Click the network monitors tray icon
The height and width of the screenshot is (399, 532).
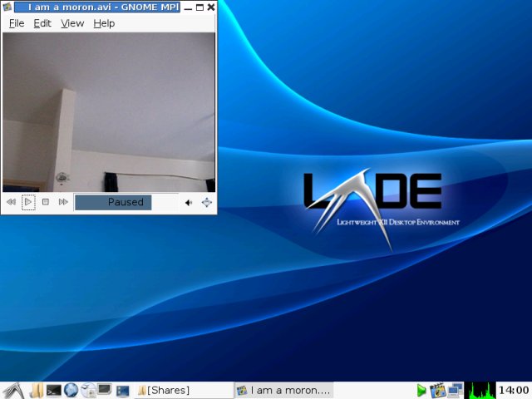[455, 390]
